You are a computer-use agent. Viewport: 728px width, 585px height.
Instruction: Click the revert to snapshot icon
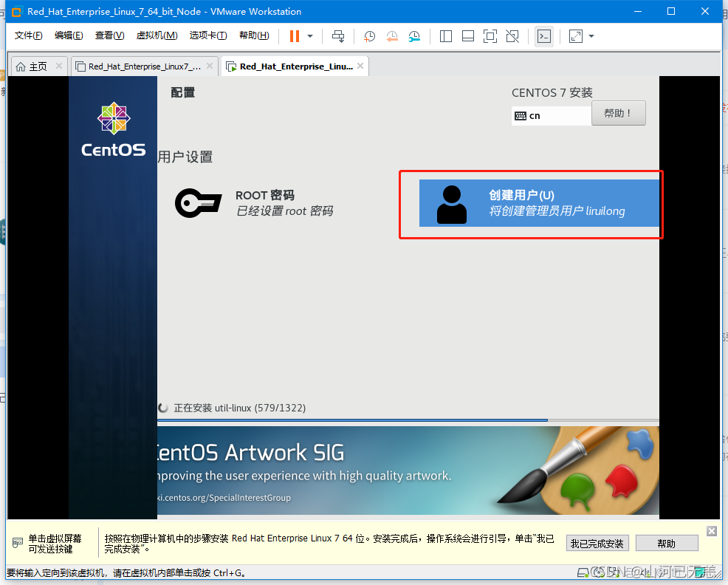point(392,36)
